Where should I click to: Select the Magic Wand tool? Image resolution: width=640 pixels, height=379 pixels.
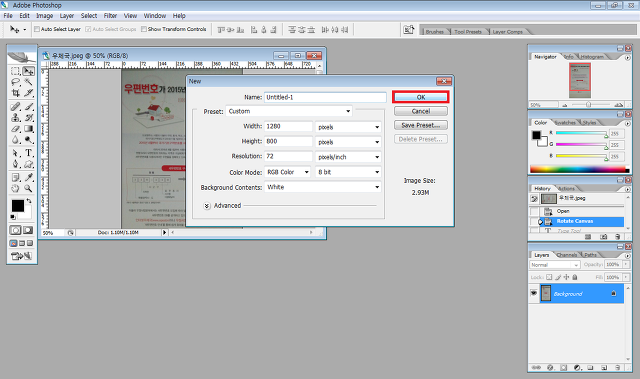click(x=28, y=82)
